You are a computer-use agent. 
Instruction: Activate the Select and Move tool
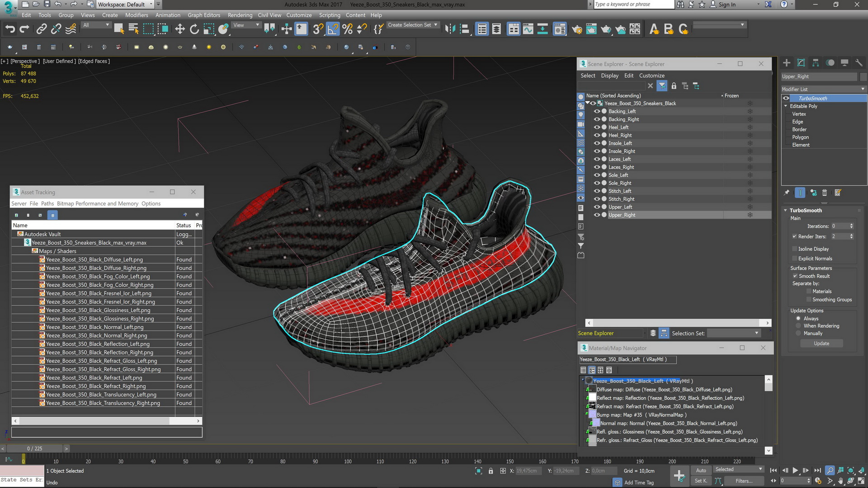coord(180,29)
